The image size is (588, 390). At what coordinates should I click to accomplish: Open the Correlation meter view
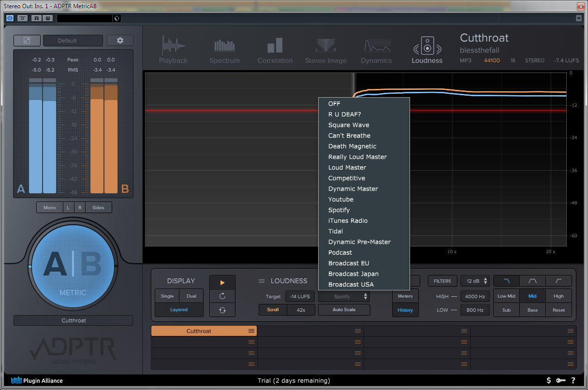pyautogui.click(x=275, y=50)
